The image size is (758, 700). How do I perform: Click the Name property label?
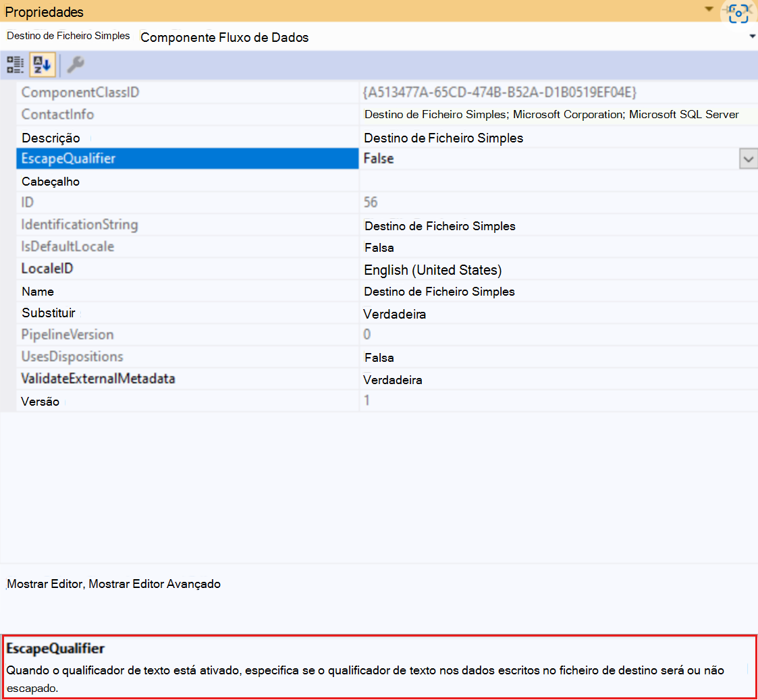pos(38,292)
